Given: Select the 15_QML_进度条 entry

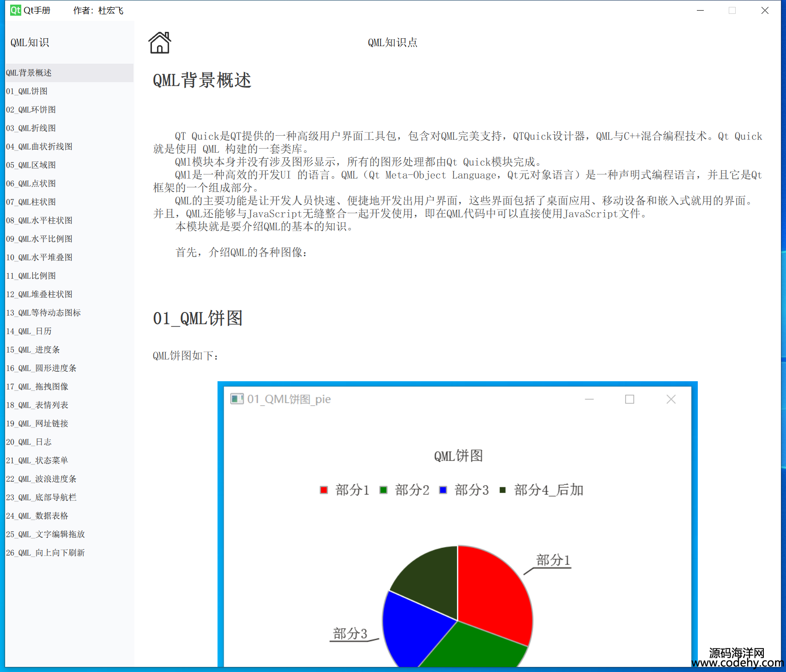Looking at the screenshot, I should coord(69,350).
